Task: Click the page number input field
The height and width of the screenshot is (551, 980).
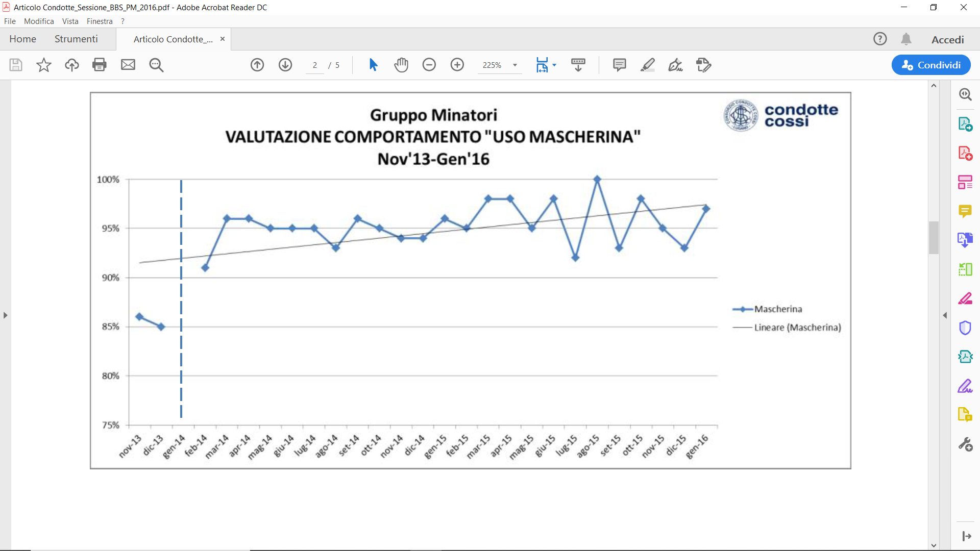Action: [315, 65]
